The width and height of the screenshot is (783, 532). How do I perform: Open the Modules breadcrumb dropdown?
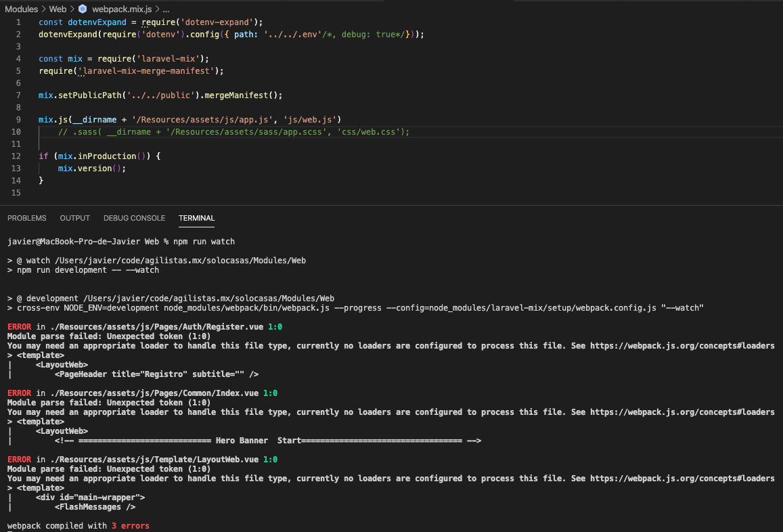(21, 9)
